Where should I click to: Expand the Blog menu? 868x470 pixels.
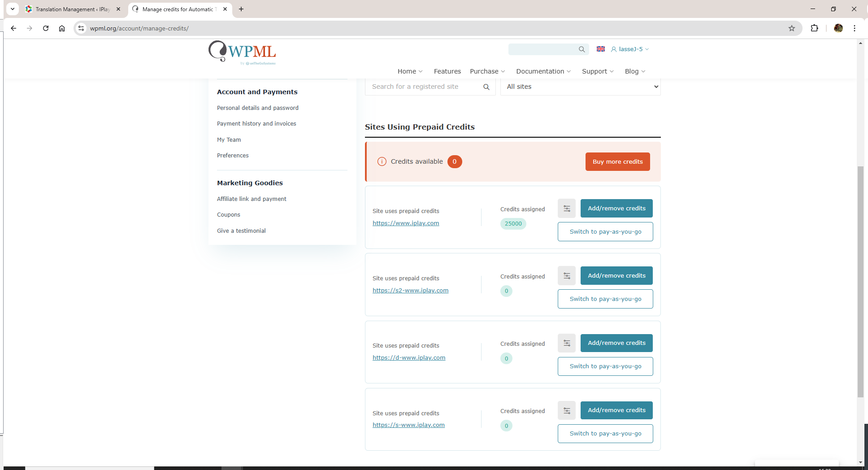pyautogui.click(x=635, y=71)
